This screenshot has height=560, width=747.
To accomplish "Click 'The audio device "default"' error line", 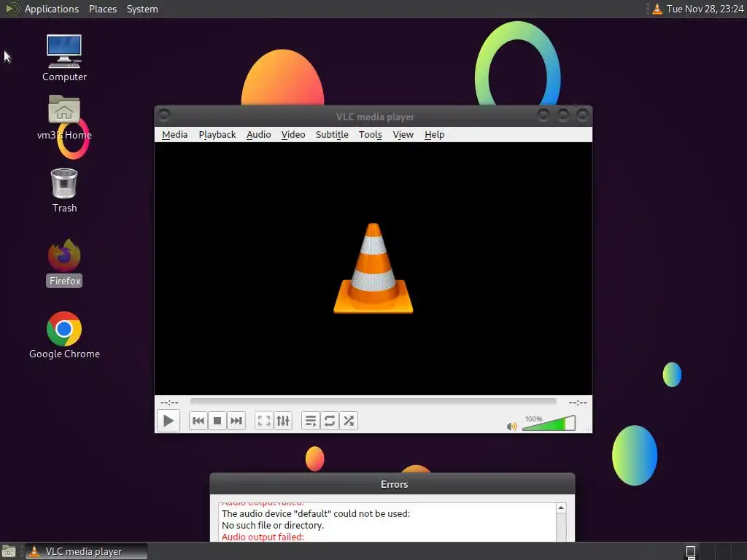I will click(316, 514).
